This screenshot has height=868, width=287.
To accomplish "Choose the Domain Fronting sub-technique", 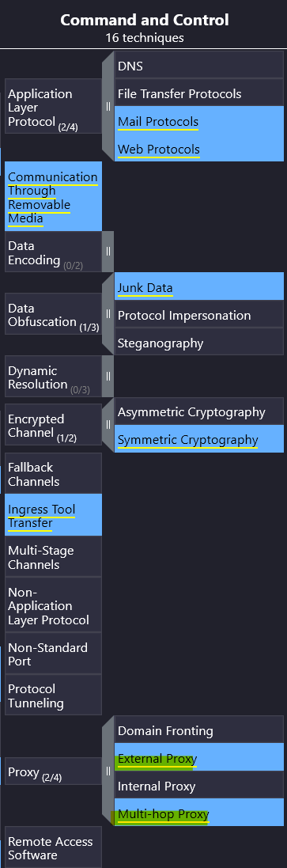I will click(198, 730).
